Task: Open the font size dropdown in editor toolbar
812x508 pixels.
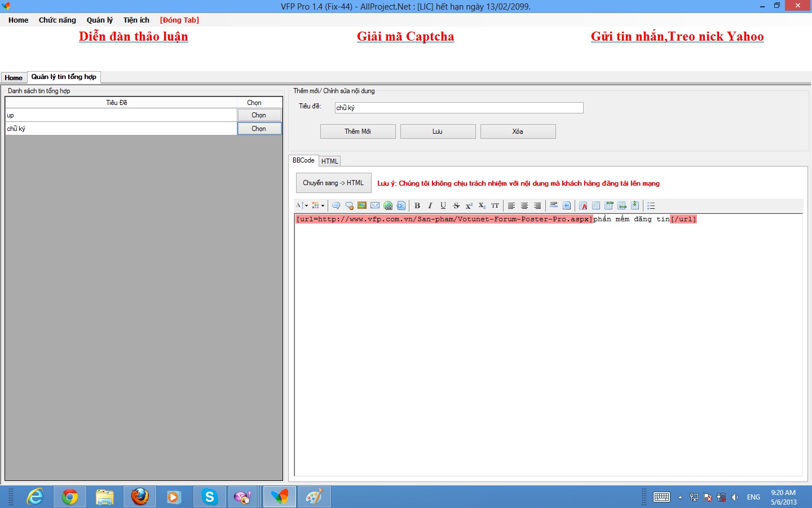Action: (302, 205)
